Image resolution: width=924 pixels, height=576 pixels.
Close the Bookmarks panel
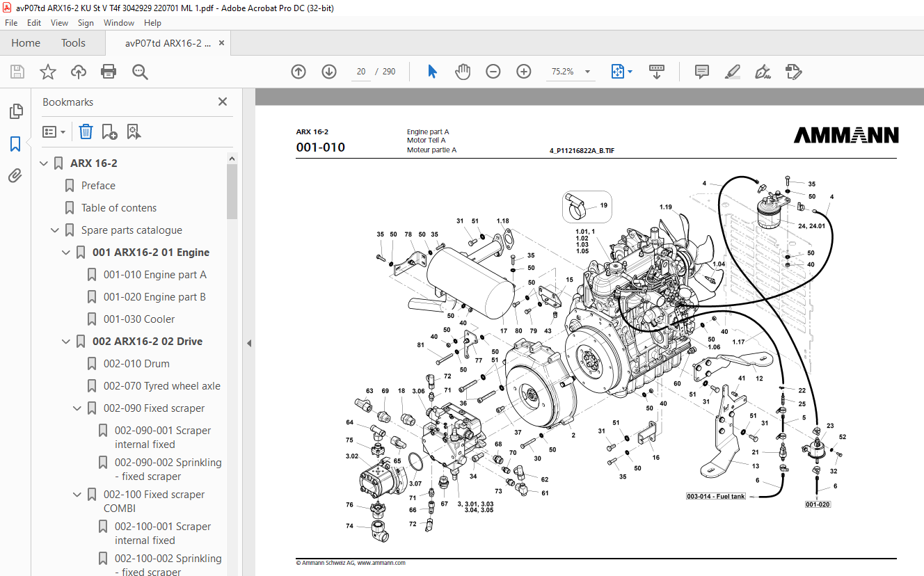[223, 102]
